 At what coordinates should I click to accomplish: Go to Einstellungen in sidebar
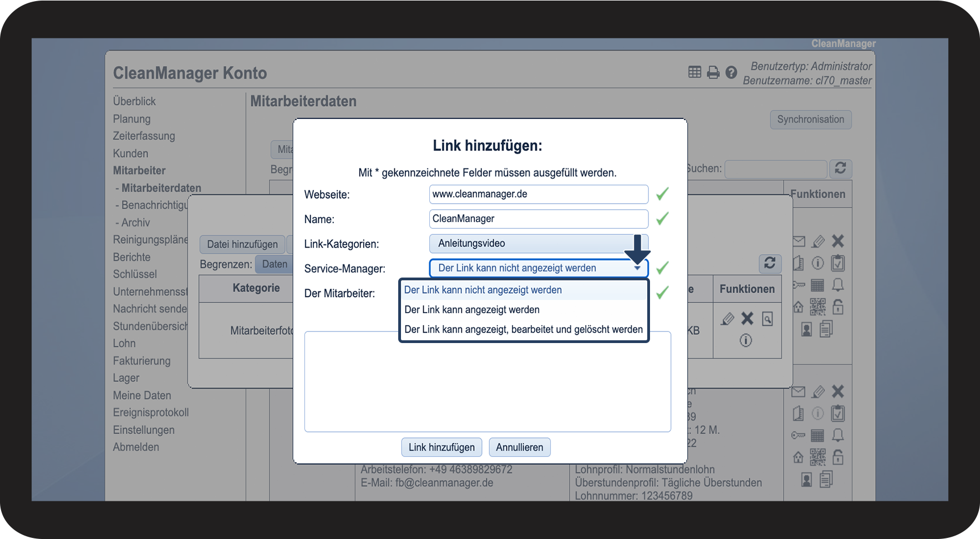pos(144,430)
